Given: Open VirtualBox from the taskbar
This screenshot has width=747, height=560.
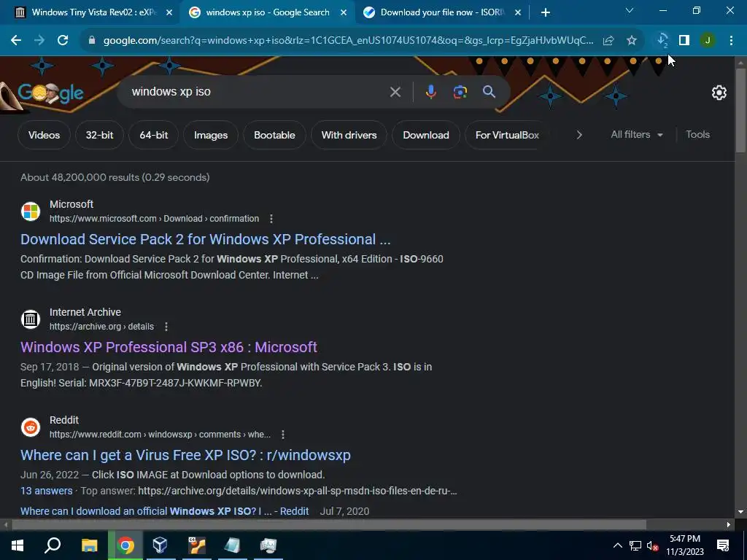Looking at the screenshot, I should click(x=160, y=545).
